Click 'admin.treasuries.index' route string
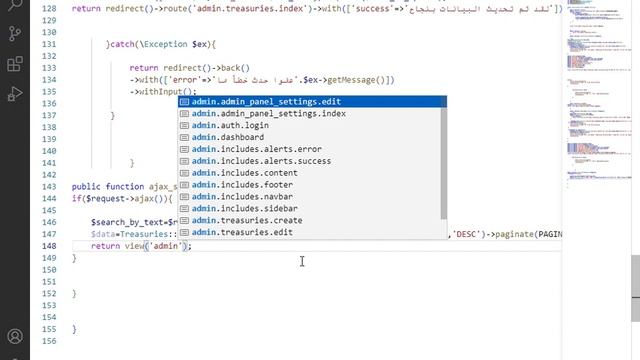 pos(251,8)
